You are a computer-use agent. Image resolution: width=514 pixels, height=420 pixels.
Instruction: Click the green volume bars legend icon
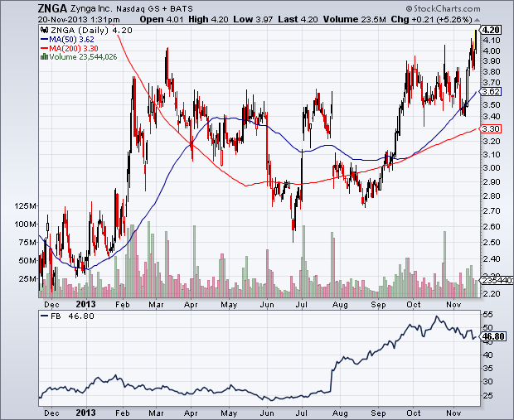click(x=44, y=57)
